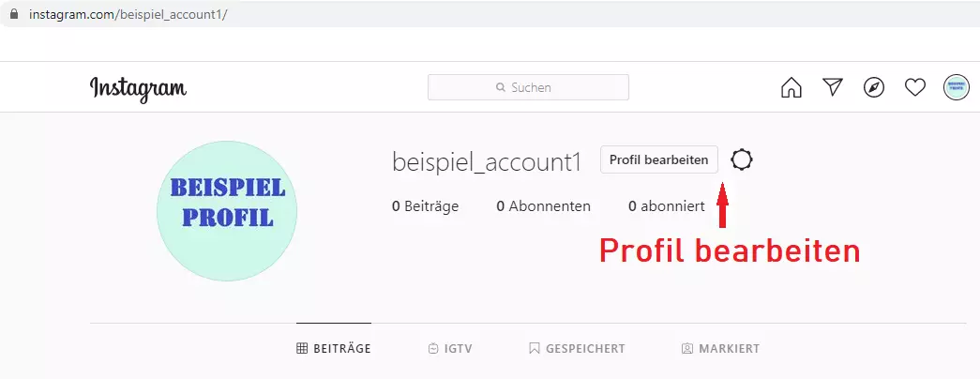Go to the Home feed icon

click(x=792, y=87)
